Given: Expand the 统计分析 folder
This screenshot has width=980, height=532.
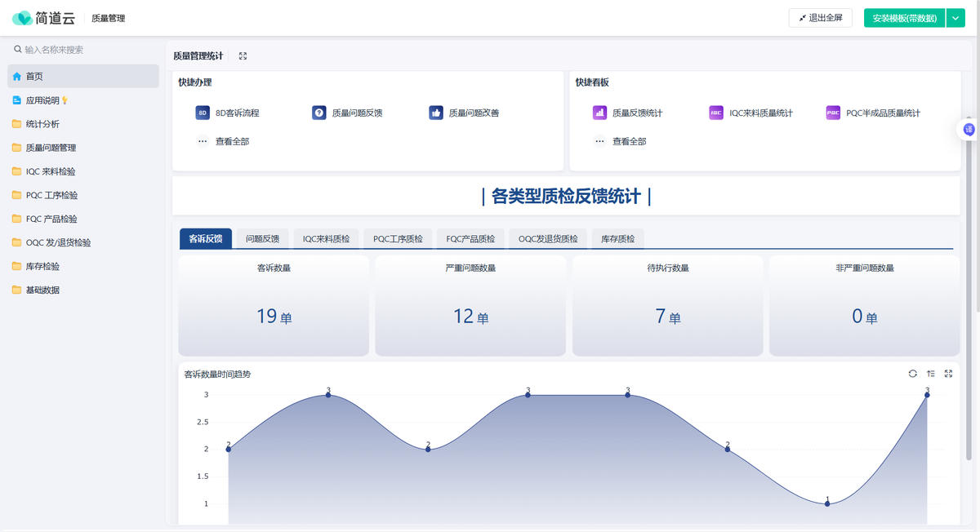Looking at the screenshot, I should coord(83,124).
